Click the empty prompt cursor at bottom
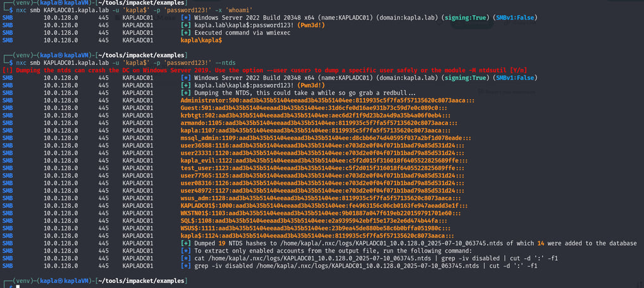Image resolution: width=644 pixels, height=288 pixels. [x=17, y=286]
